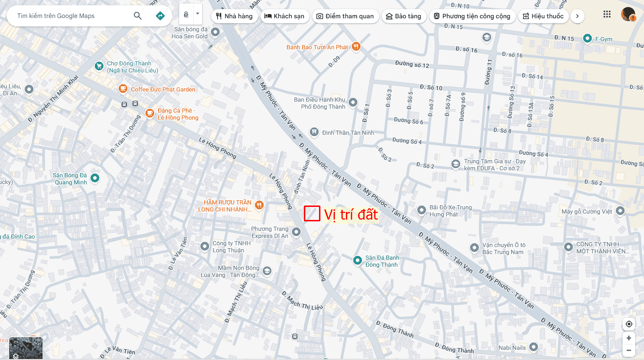The width and height of the screenshot is (644, 360).
Task: Zoom out with the minus button
Action: (x=629, y=350)
